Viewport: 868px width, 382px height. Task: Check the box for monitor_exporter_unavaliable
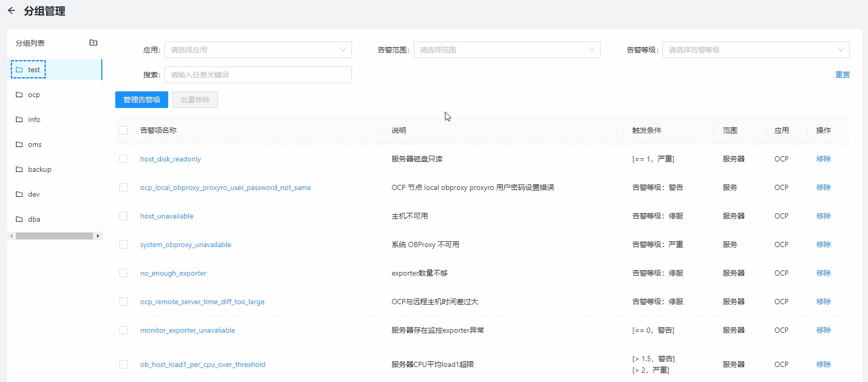(x=124, y=330)
